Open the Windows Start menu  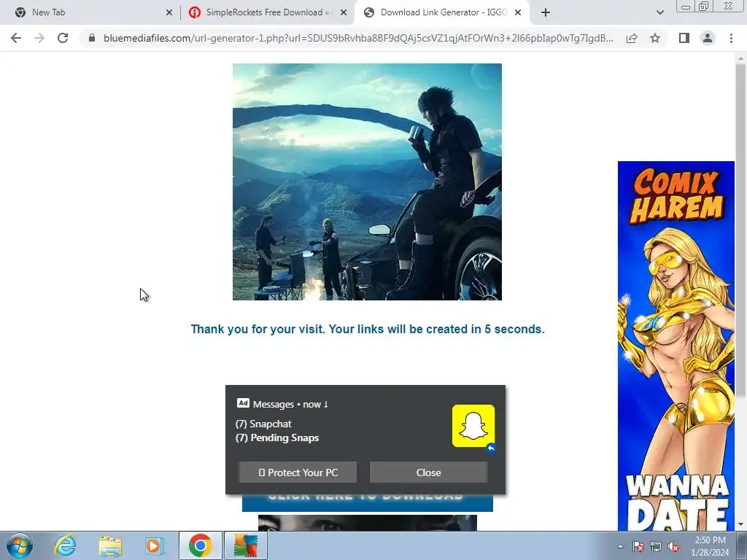point(20,545)
